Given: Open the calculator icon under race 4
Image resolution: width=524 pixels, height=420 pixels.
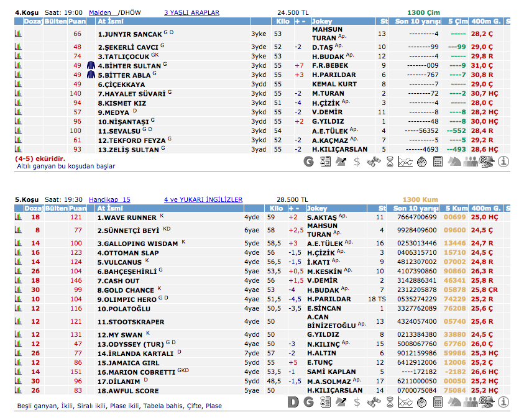Looking at the screenshot, I should point(438,162).
